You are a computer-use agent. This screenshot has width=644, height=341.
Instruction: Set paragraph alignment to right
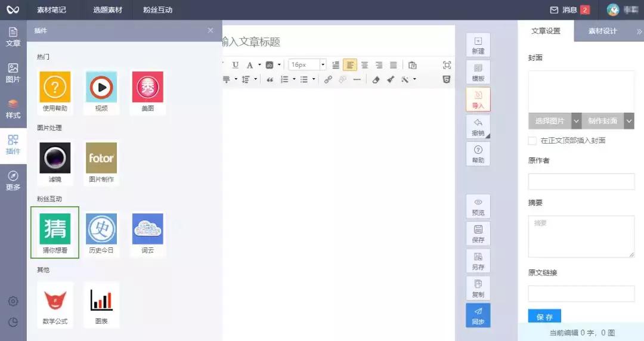click(x=379, y=65)
